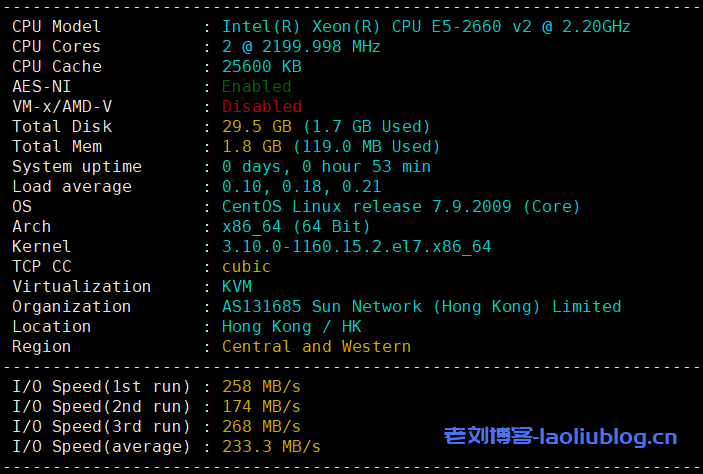Click the 1st run I/O speed 258 MB/s
The image size is (703, 474).
click(x=261, y=387)
